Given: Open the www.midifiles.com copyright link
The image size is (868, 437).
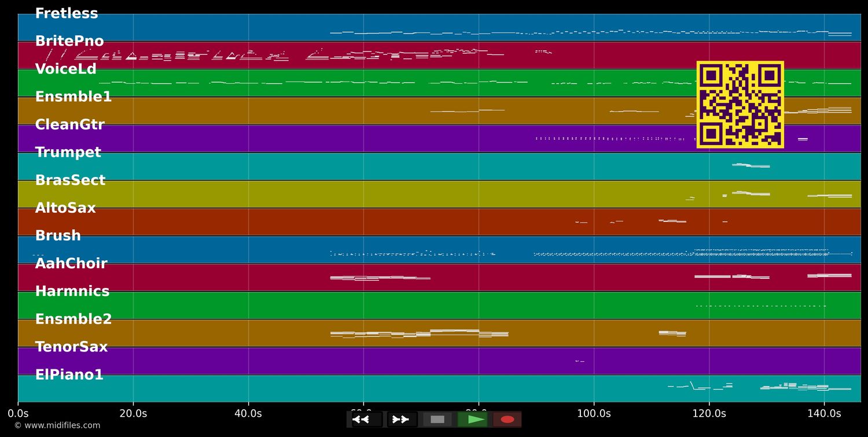Looking at the screenshot, I should [57, 425].
